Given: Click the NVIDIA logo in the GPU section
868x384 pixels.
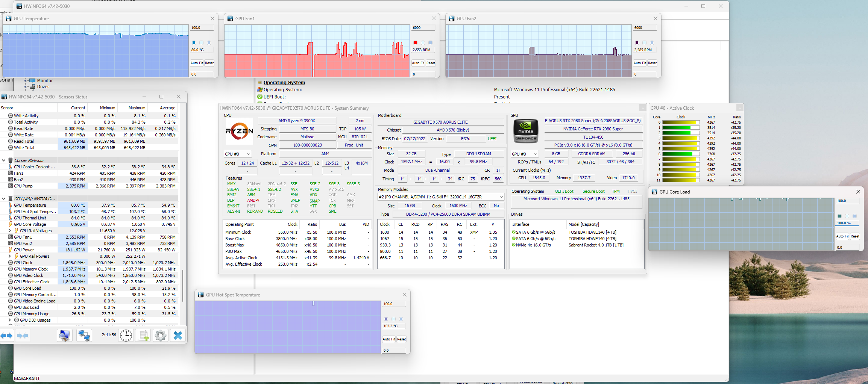Looking at the screenshot, I should (525, 131).
